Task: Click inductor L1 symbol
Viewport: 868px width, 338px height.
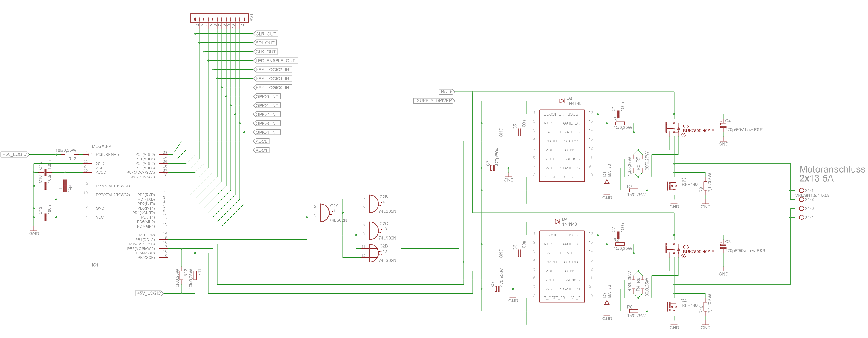Action: [x=65, y=186]
